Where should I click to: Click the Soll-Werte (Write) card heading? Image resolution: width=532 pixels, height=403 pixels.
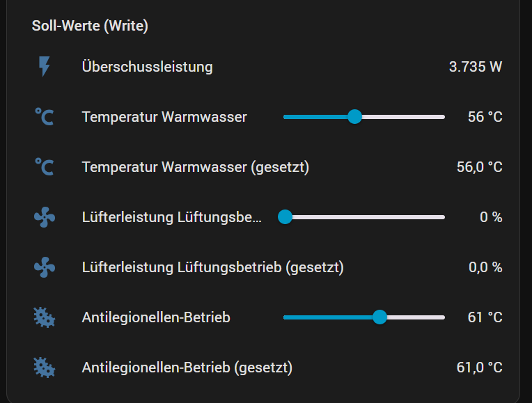tap(90, 26)
